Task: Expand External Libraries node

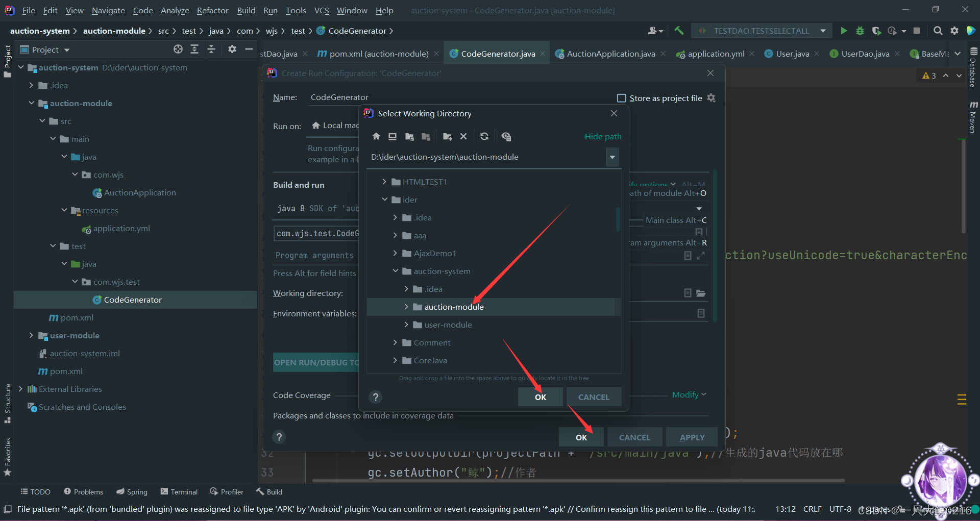Action: (21, 389)
